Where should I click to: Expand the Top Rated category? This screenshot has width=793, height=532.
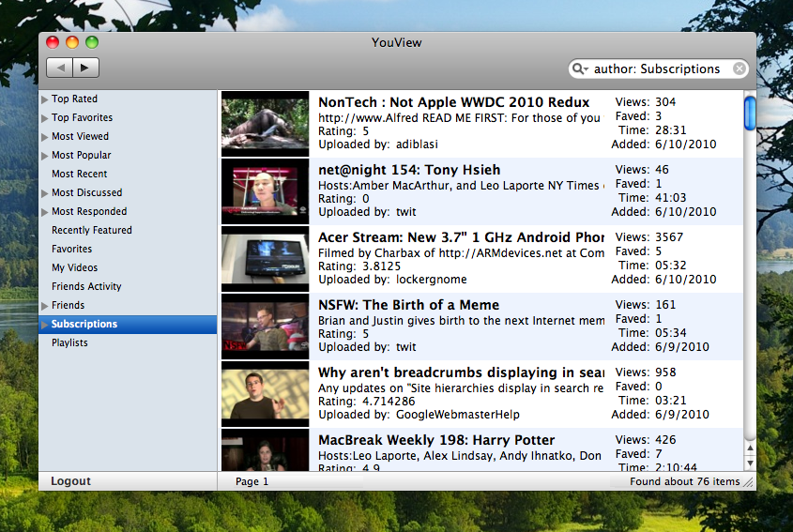click(x=44, y=99)
